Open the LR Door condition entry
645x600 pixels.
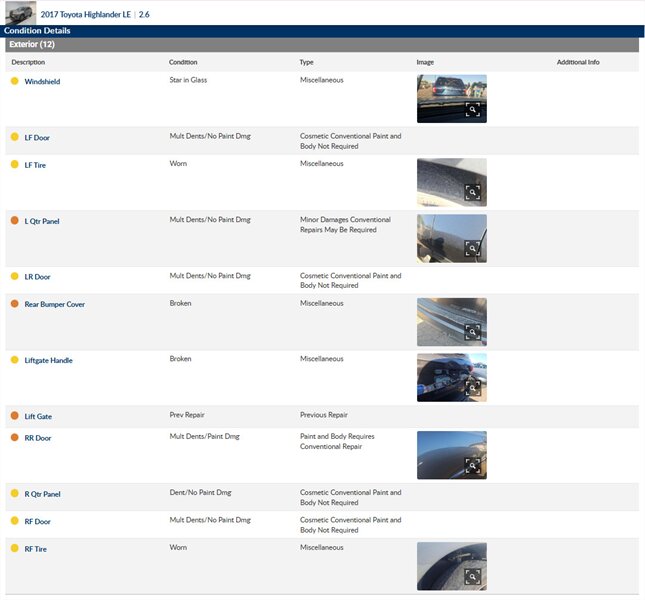pyautogui.click(x=37, y=277)
